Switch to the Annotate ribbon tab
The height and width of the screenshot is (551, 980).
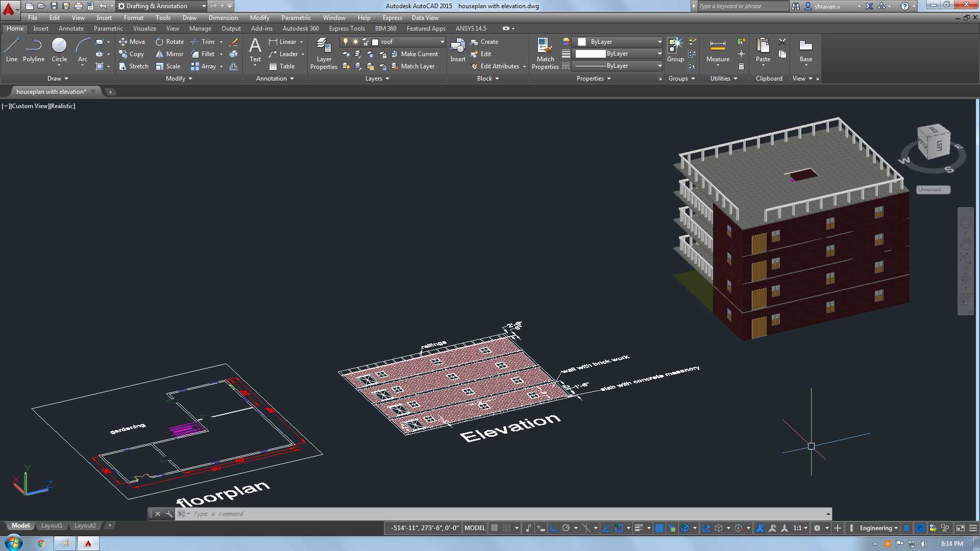[x=71, y=29]
